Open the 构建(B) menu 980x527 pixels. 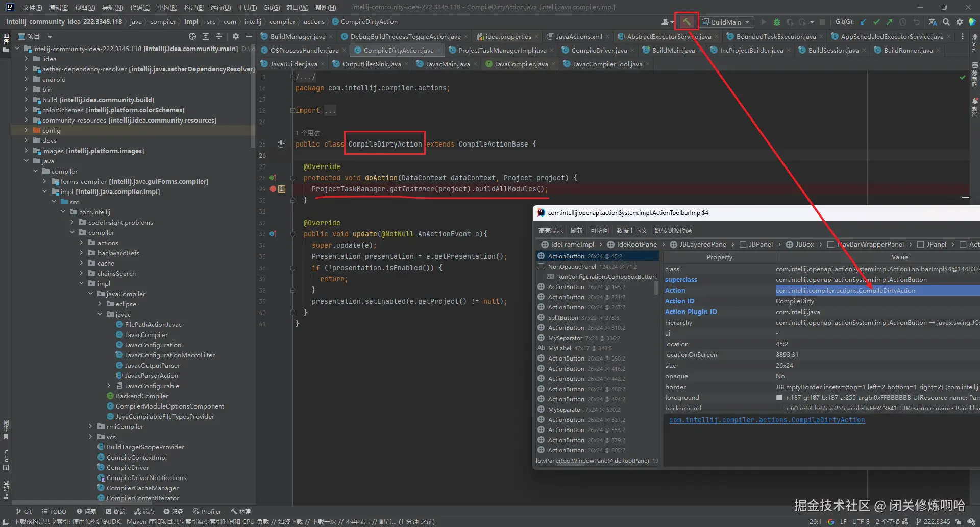(194, 7)
